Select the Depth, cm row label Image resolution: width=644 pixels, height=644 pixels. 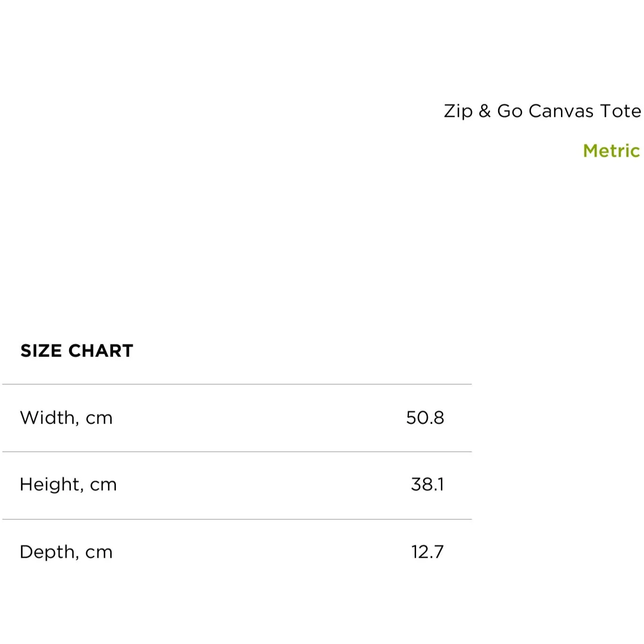tap(66, 552)
